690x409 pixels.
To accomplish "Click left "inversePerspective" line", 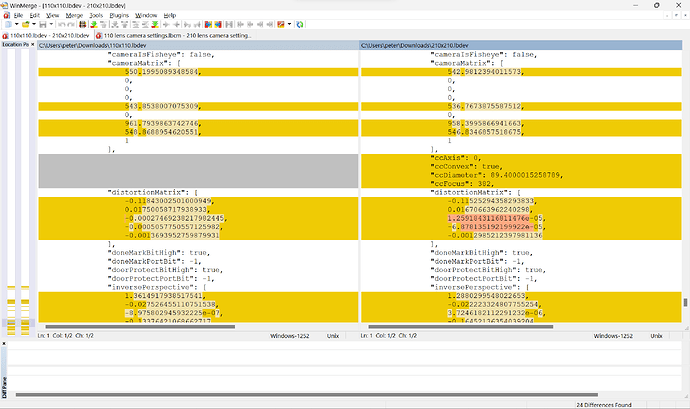I will tap(157, 287).
